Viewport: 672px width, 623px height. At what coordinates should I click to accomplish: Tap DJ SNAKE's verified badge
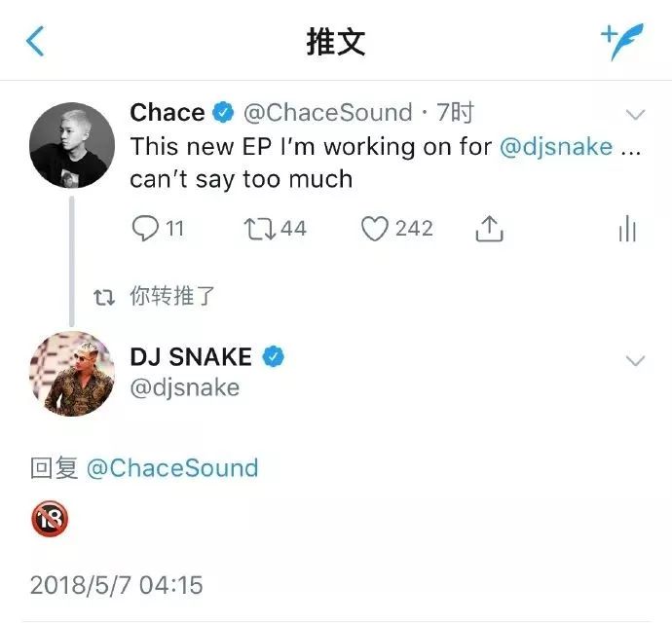coord(273,356)
